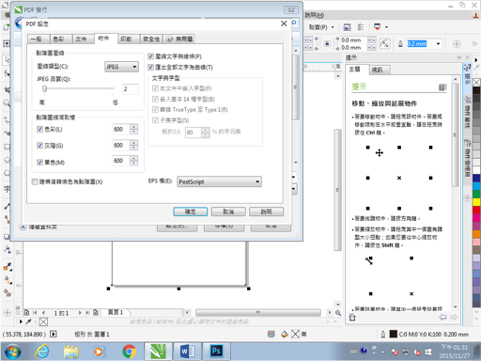Uncheck 匯出全部文字為曲線 option
The image size is (481, 361).
click(x=151, y=67)
